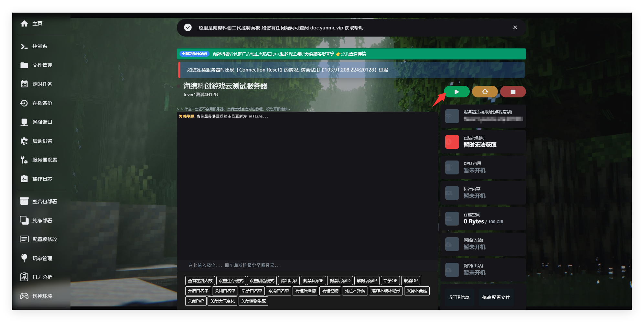Click the Connection Reset notice banner
Screen dimensions: 644x322
(x=351, y=70)
